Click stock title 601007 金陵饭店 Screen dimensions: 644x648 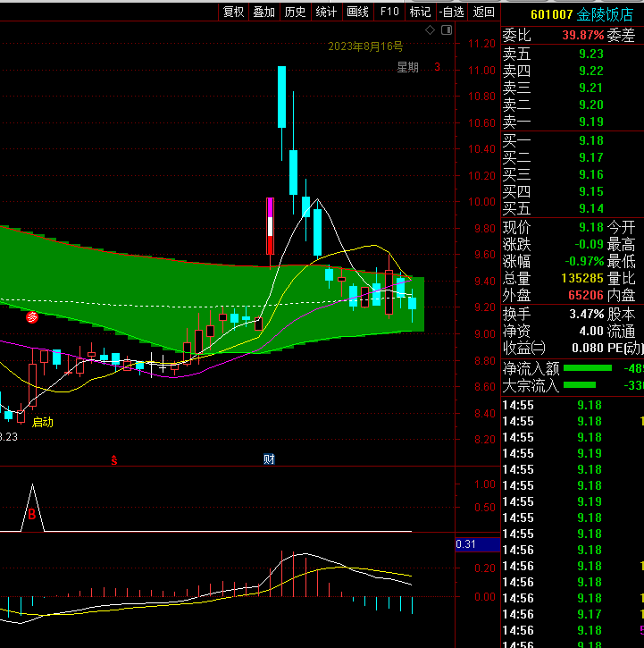pos(581,14)
